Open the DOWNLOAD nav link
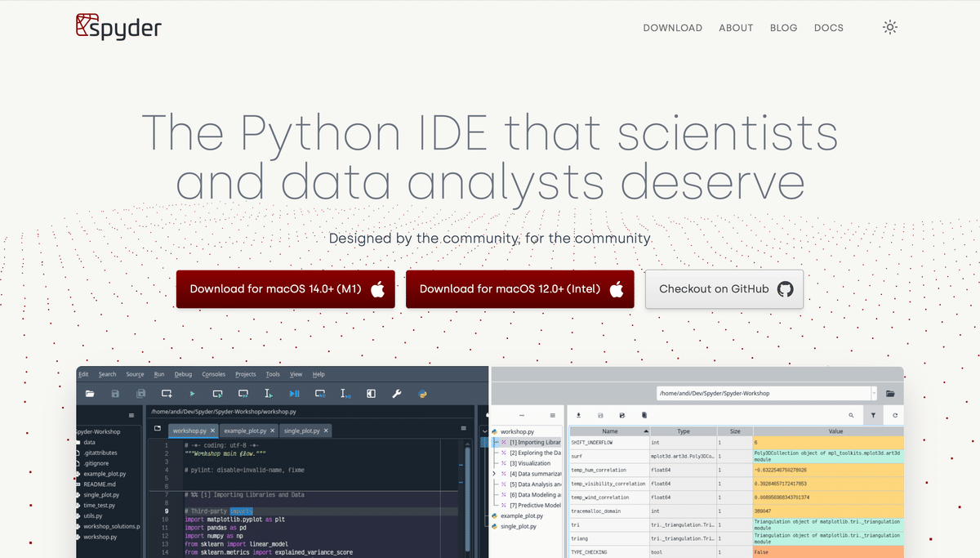 (673, 28)
